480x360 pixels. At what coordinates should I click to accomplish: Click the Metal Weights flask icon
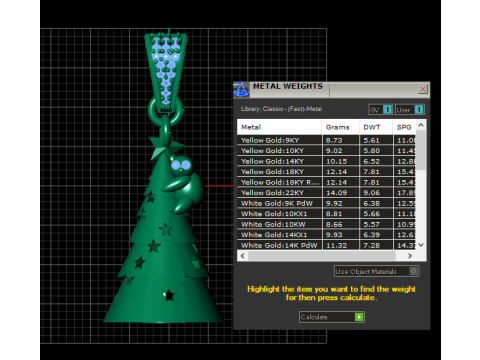(x=241, y=90)
